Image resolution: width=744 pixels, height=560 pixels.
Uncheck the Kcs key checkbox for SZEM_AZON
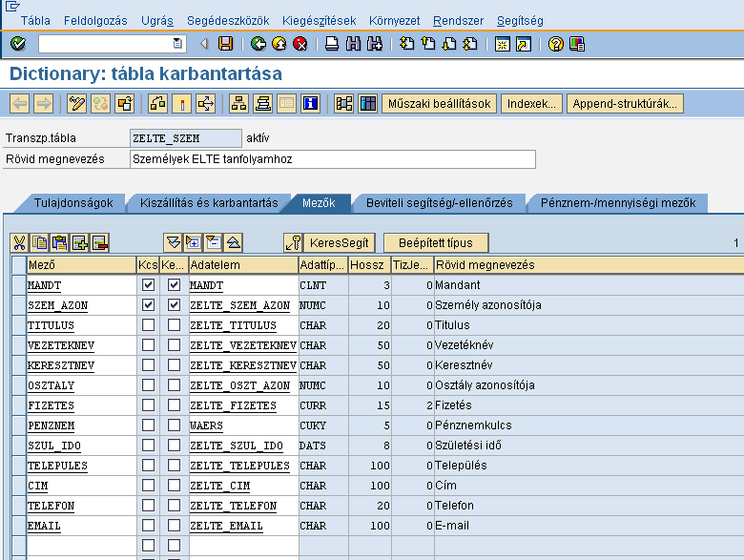pyautogui.click(x=149, y=304)
